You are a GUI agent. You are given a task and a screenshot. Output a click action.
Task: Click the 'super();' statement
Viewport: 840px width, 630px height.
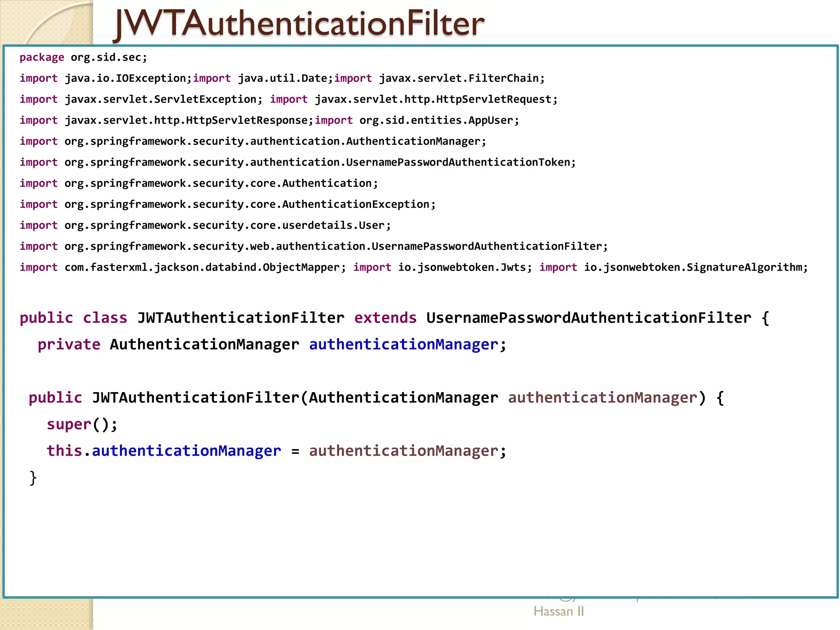tap(82, 425)
